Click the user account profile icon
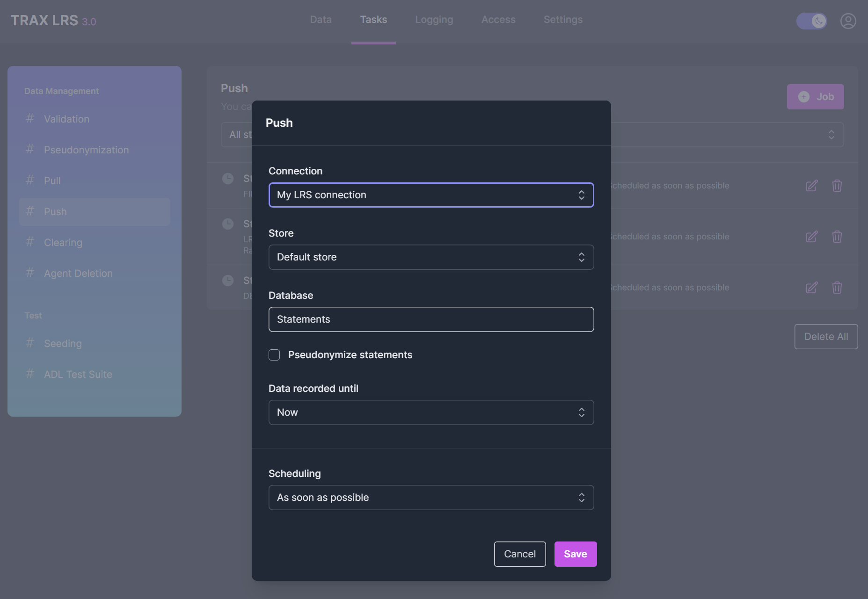The width and height of the screenshot is (868, 599). [848, 21]
